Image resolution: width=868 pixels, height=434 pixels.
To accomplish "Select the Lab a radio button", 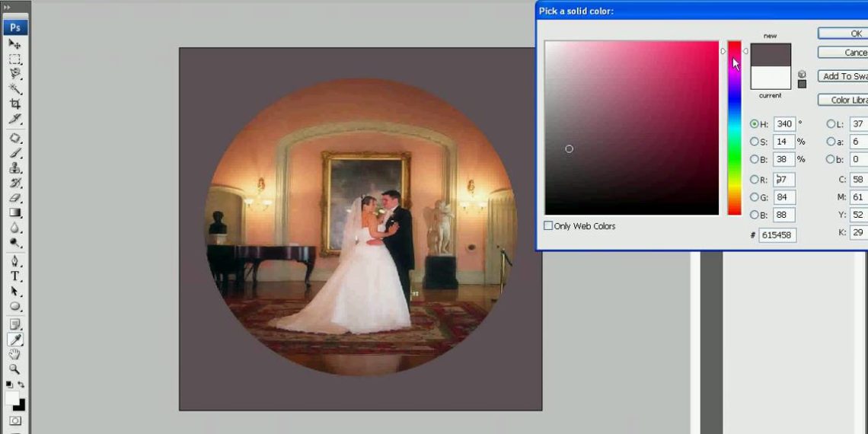I will (x=831, y=142).
